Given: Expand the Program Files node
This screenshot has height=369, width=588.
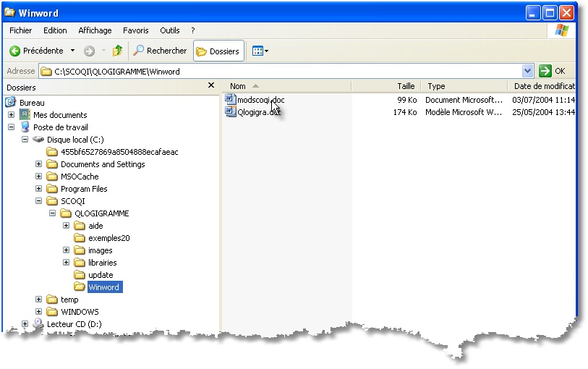Looking at the screenshot, I should 38,189.
